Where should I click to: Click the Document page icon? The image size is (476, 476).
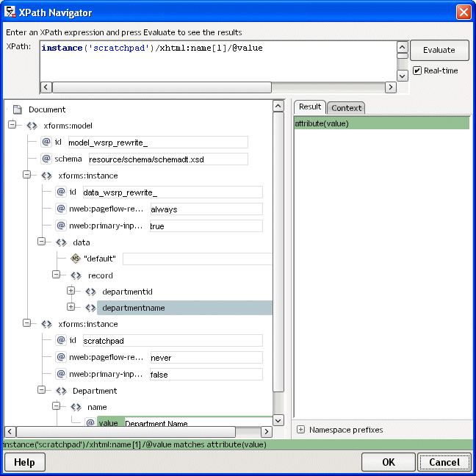(x=18, y=109)
